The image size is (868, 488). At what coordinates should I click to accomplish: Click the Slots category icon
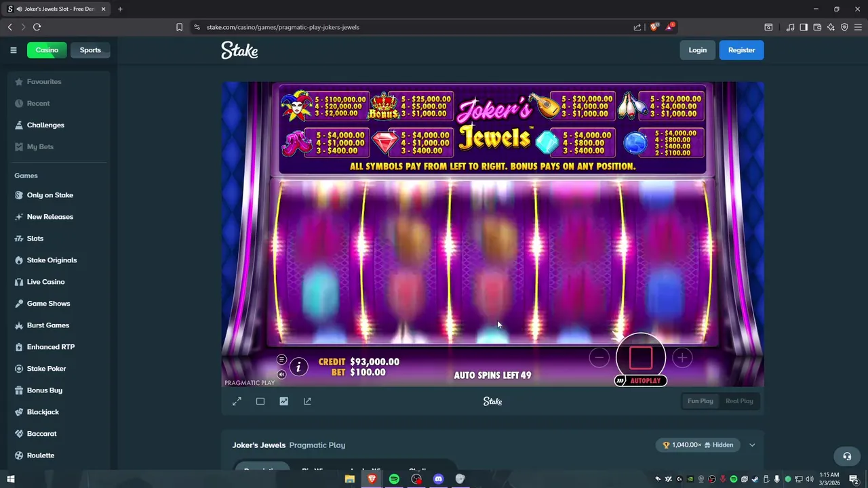[x=19, y=239]
